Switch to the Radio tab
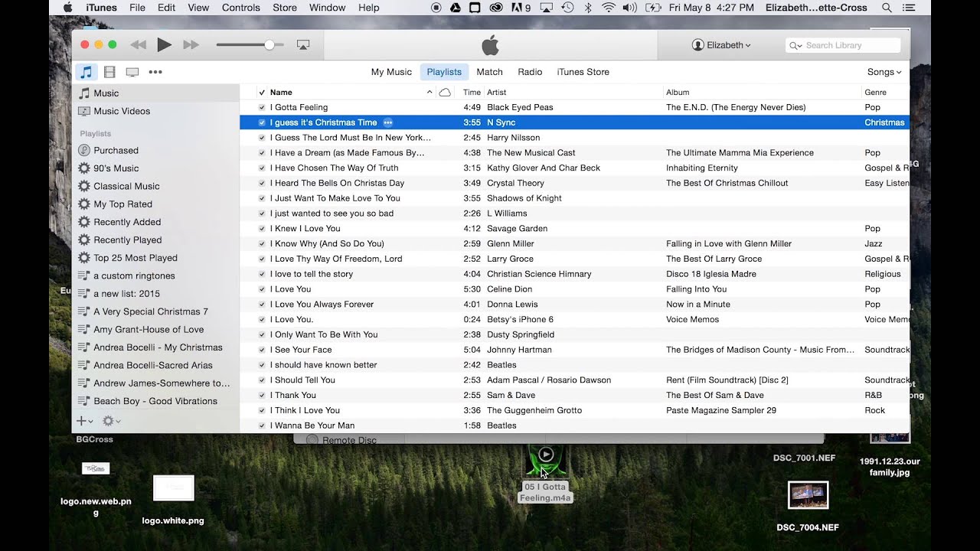This screenshot has height=551, width=980. coord(530,72)
